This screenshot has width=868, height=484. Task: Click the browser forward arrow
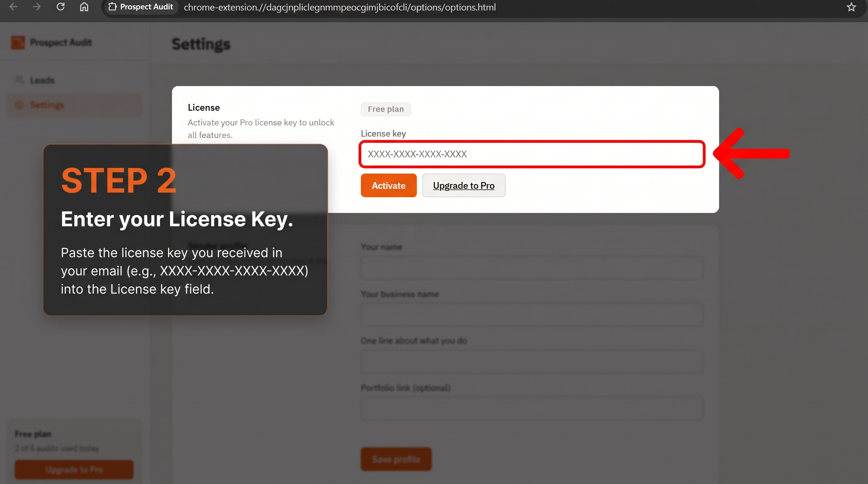pyautogui.click(x=37, y=7)
